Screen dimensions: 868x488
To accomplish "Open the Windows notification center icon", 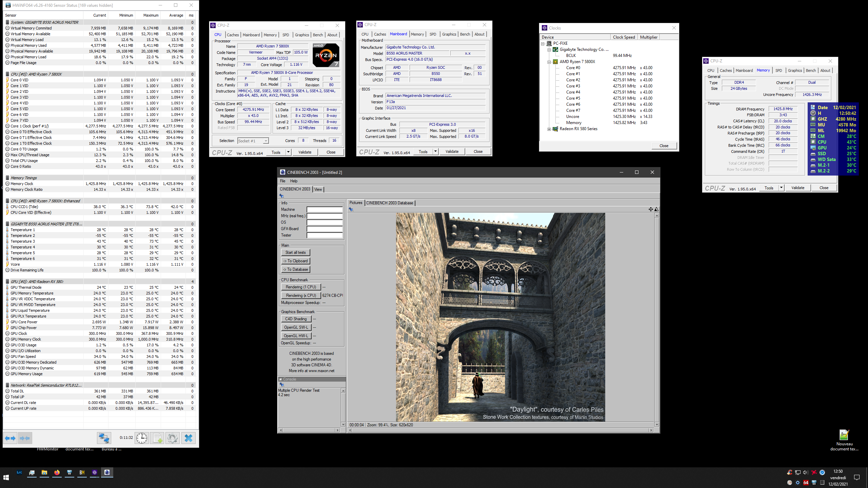I will tap(857, 477).
